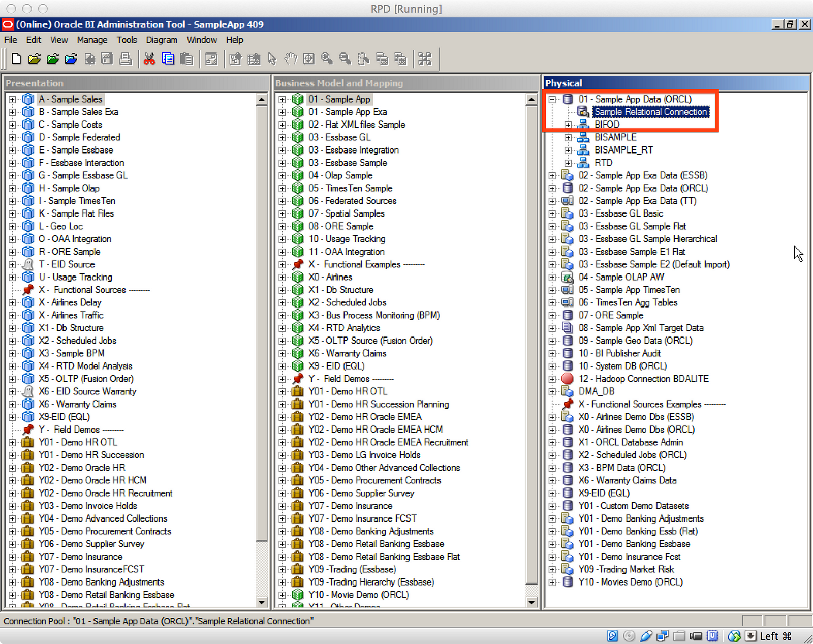Viewport: 813px width, 644px height.
Task: Open the Help menu
Action: pyautogui.click(x=235, y=40)
